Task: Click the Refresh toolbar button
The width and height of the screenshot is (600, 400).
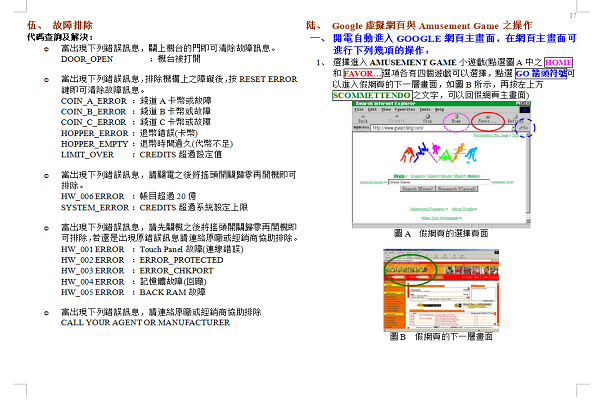Action: pos(516,119)
